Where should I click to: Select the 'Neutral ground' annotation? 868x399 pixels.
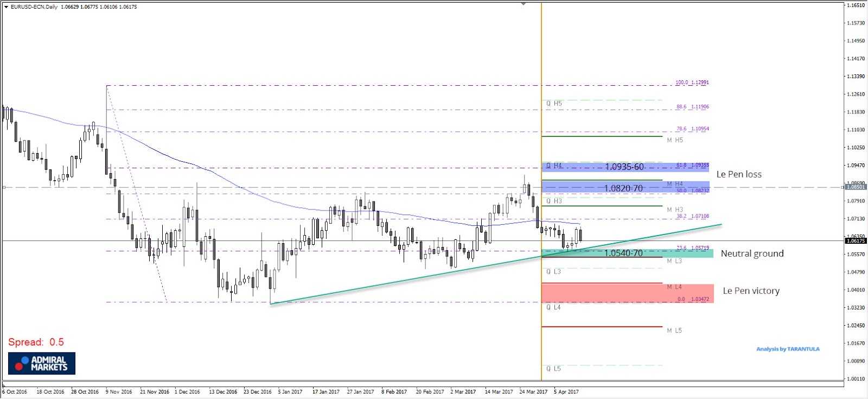(x=752, y=254)
